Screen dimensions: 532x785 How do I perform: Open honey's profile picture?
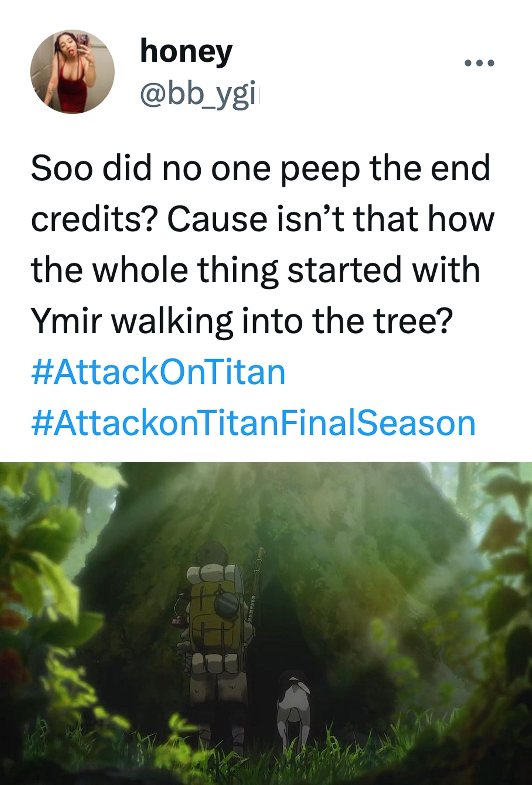(x=72, y=72)
